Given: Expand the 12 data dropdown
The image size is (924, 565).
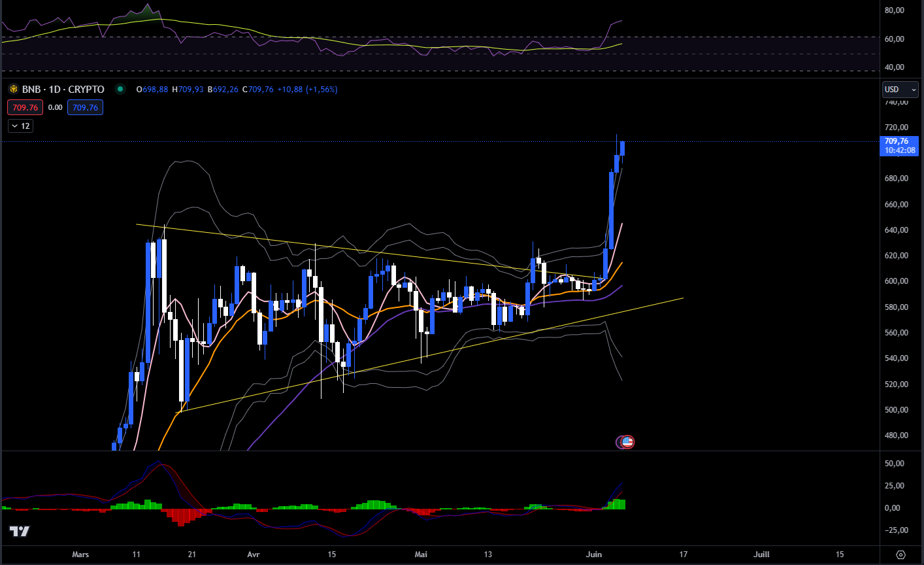Looking at the screenshot, I should 20,126.
